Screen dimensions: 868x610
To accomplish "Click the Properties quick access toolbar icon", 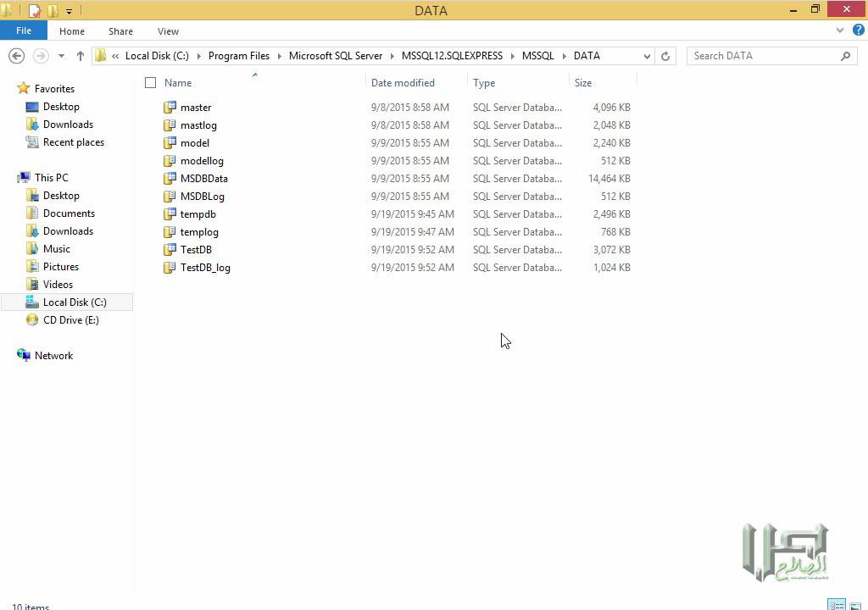I will point(34,10).
